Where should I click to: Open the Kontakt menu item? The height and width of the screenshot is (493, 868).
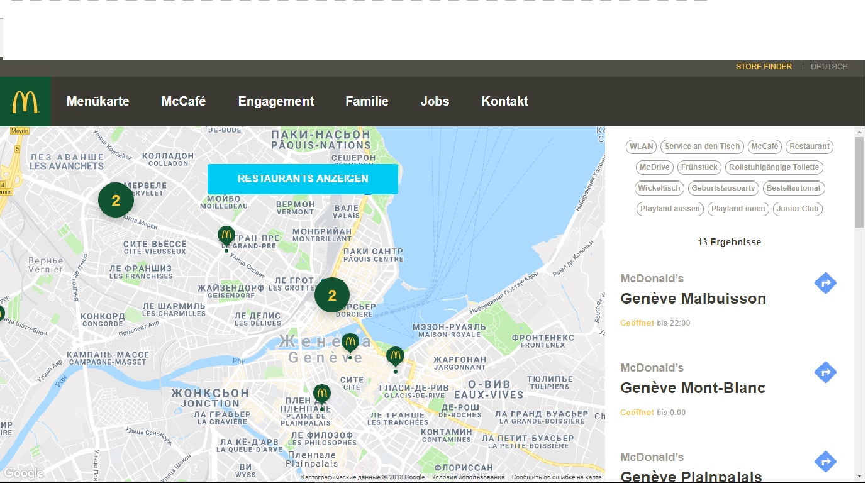click(504, 101)
